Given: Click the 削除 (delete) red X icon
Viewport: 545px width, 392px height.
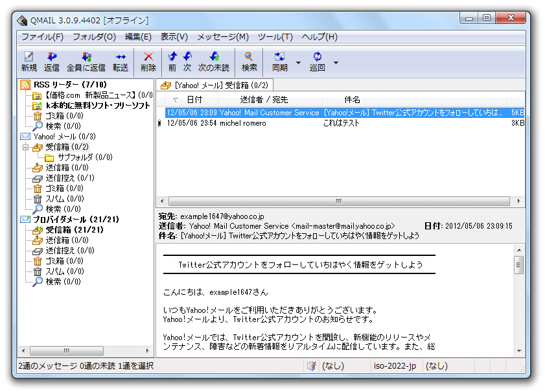Looking at the screenshot, I should [x=148, y=56].
